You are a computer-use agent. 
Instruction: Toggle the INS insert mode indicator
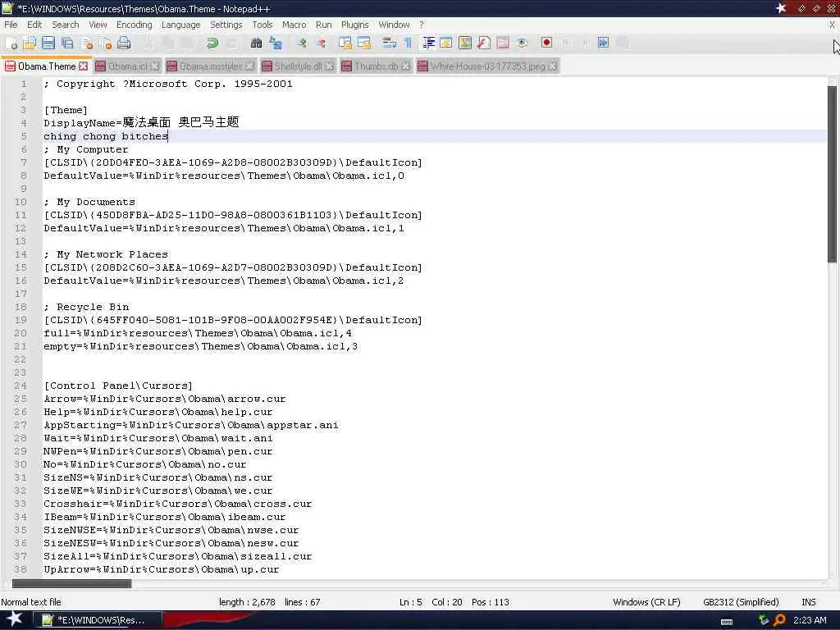(x=808, y=602)
